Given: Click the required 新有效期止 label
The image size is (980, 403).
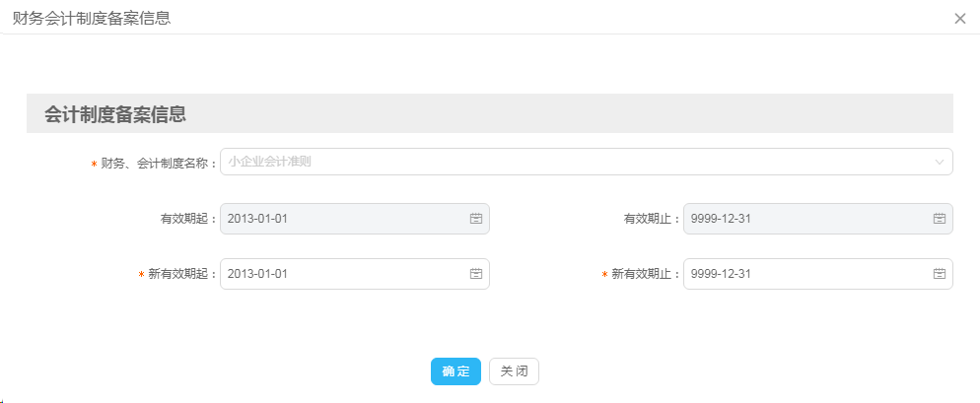Looking at the screenshot, I should pyautogui.click(x=645, y=274).
